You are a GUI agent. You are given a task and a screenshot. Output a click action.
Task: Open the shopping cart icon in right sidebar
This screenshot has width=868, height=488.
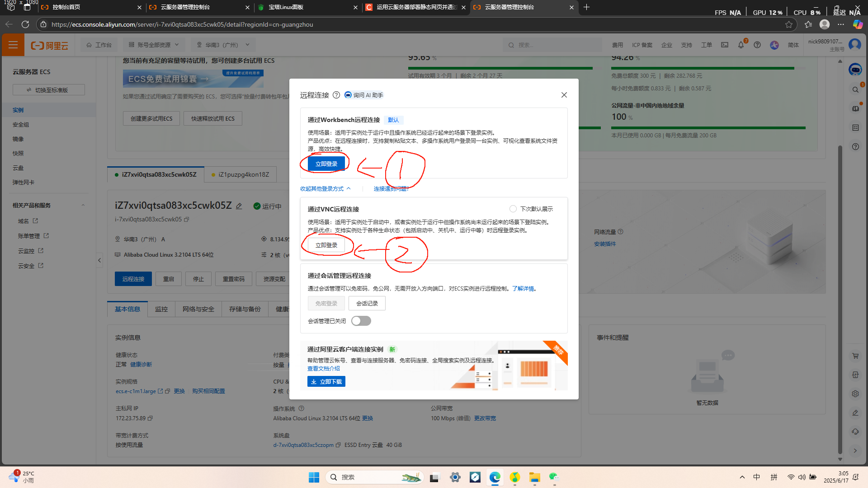(855, 356)
